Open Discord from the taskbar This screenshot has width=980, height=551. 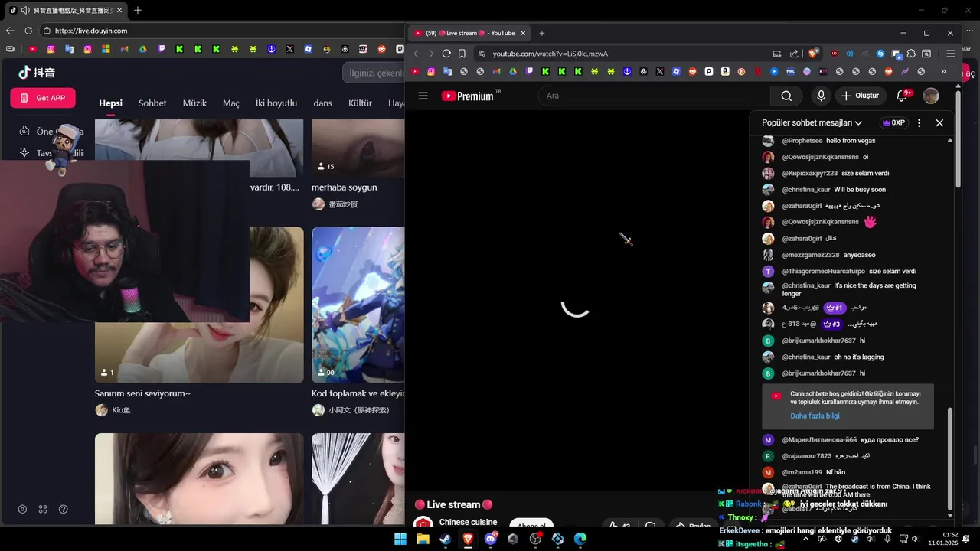490,539
